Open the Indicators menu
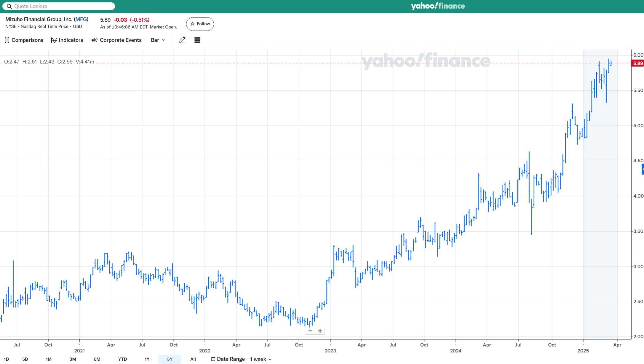Screen dimensions: 644x364 click(67, 40)
